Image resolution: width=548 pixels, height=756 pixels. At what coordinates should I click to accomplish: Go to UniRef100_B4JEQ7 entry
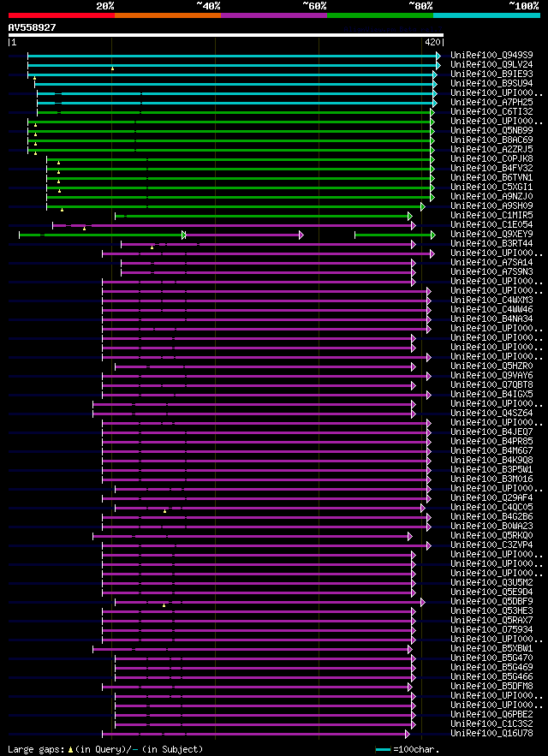[x=491, y=432]
